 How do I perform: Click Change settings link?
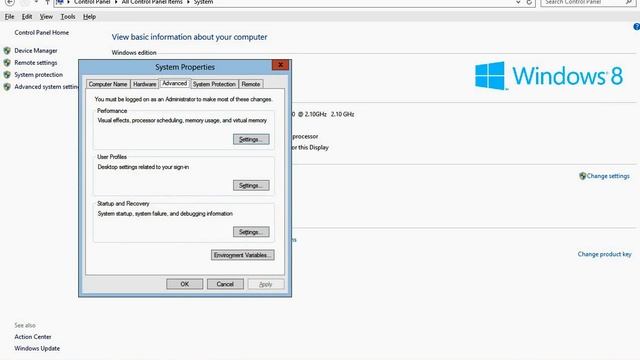(x=608, y=176)
